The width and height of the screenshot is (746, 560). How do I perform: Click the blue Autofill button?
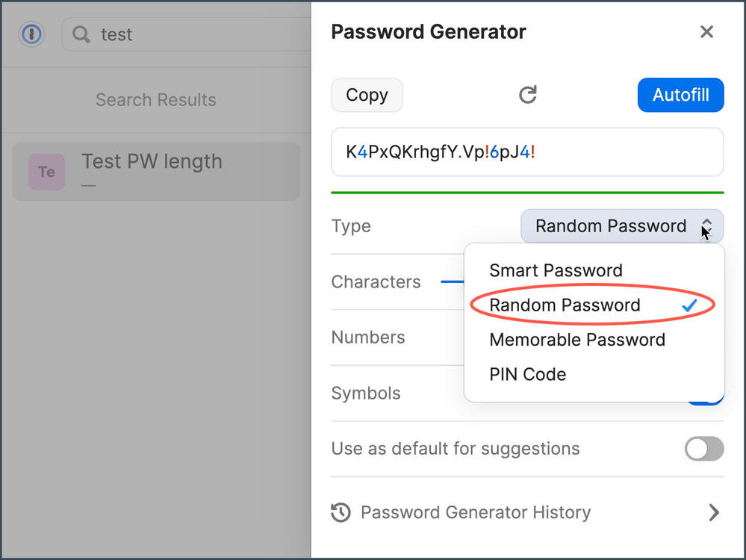680,95
